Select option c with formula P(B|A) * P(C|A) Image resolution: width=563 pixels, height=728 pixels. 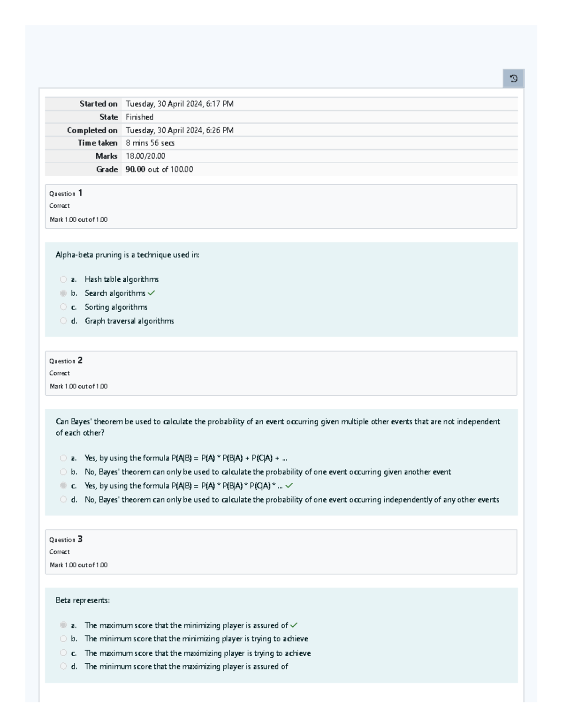(64, 486)
